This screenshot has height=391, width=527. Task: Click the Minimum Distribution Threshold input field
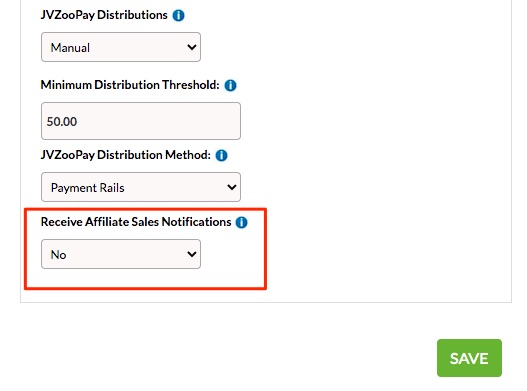click(141, 121)
